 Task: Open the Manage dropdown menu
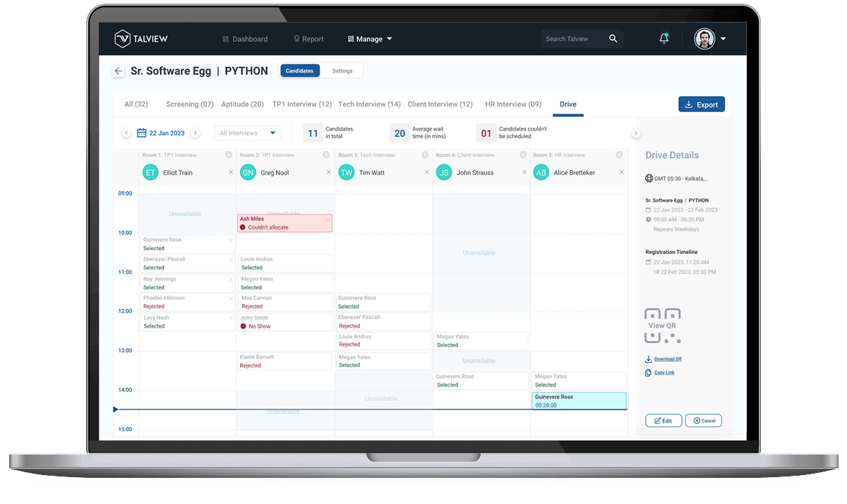(369, 39)
